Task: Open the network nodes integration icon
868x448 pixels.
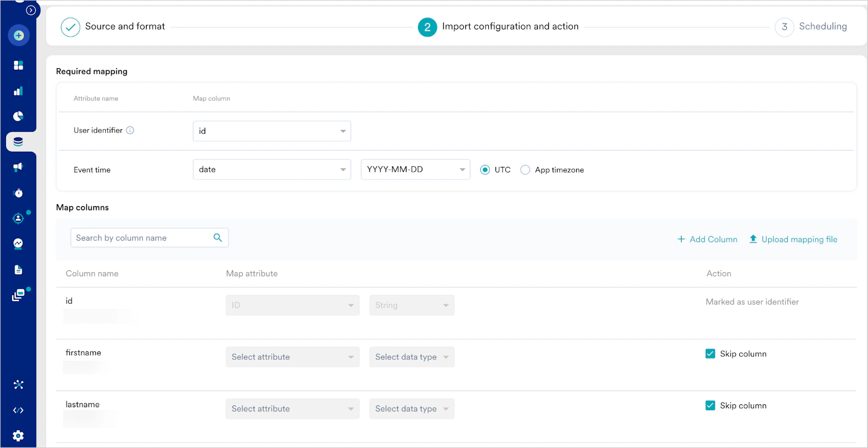Action: pos(19,385)
